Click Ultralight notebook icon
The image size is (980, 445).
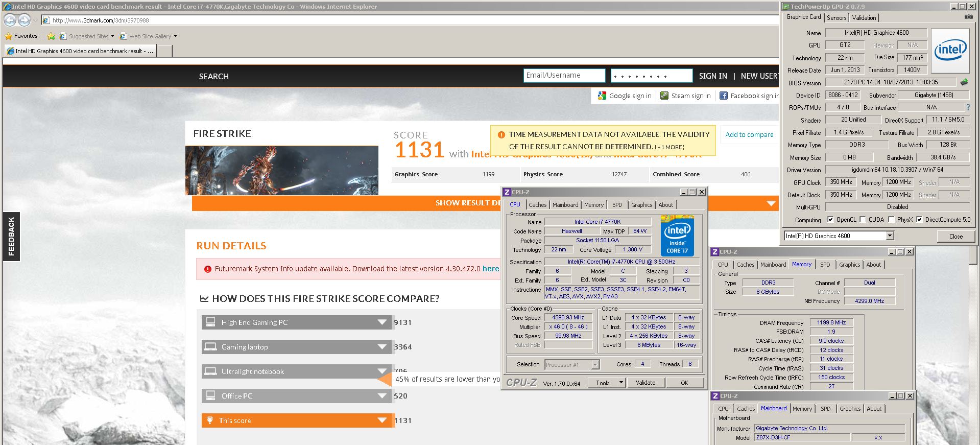pyautogui.click(x=210, y=371)
